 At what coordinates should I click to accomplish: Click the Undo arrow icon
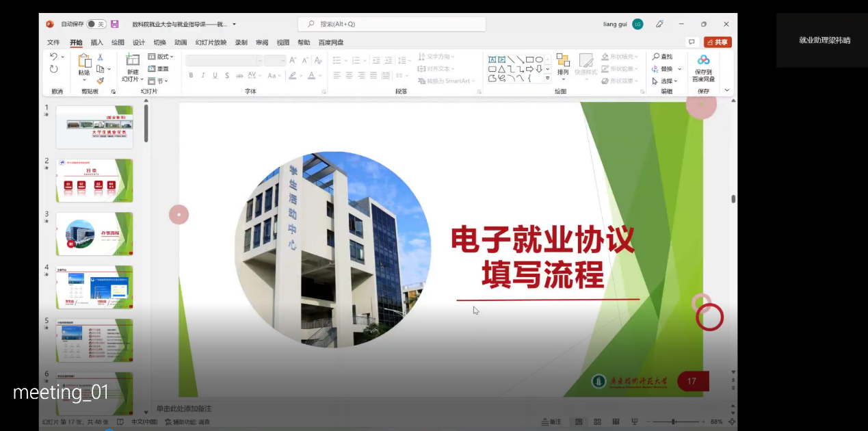tap(54, 57)
